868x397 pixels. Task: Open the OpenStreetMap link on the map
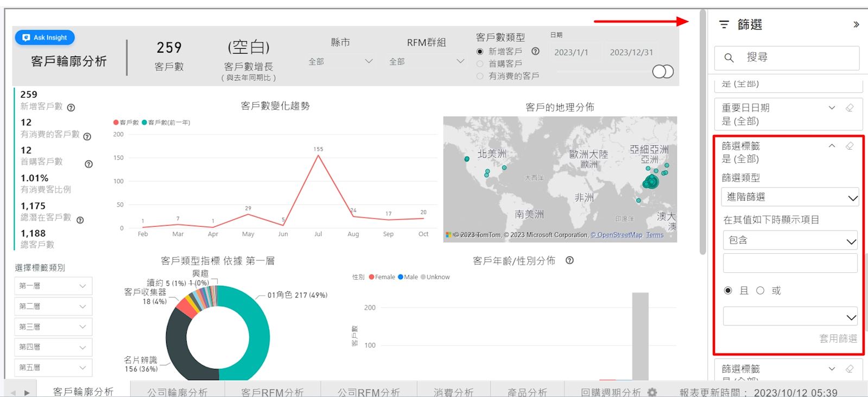coord(616,235)
